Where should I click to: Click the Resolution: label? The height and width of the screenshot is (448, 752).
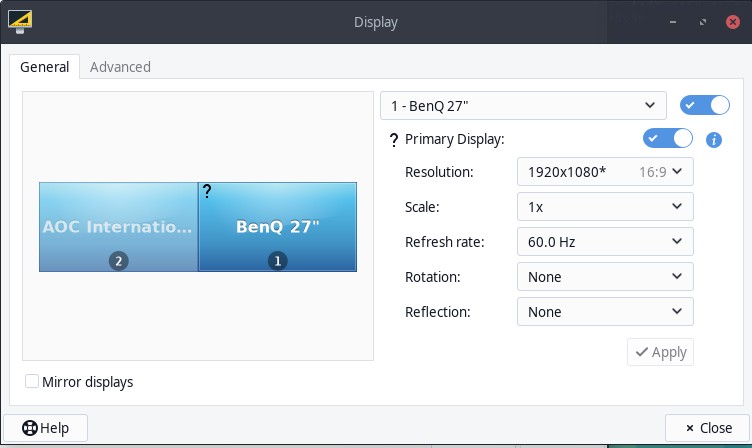[439, 172]
